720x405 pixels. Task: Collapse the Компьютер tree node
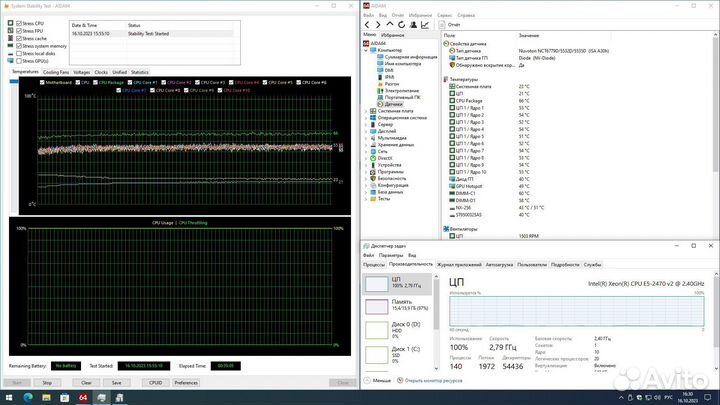[366, 50]
